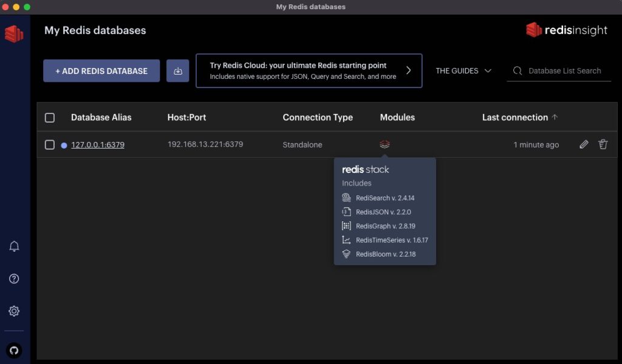The height and width of the screenshot is (364, 622).
Task: Open the settings gear in sidebar
Action: (x=14, y=311)
